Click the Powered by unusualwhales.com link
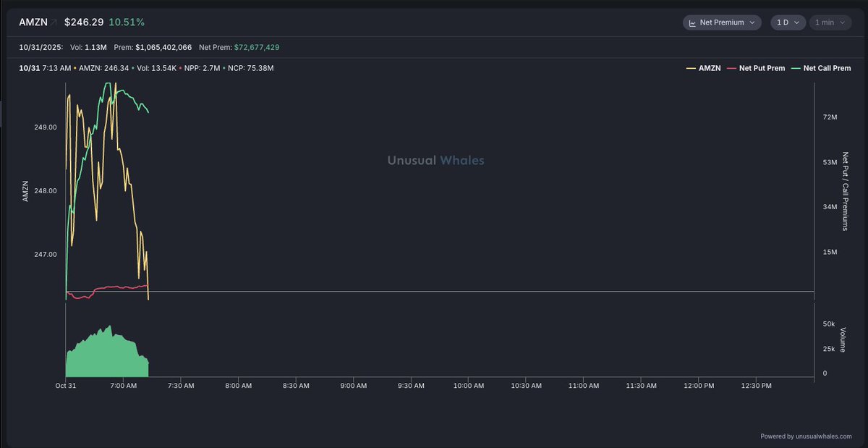 click(x=806, y=436)
